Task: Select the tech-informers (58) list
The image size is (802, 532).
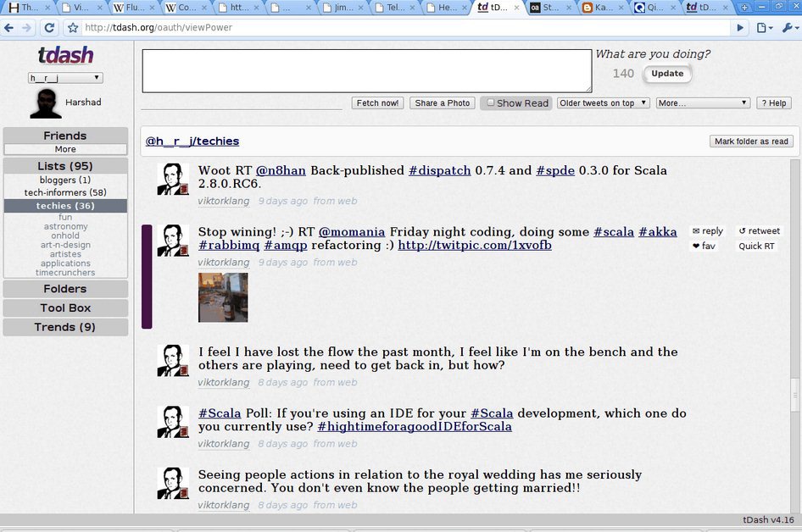Action: [x=65, y=192]
